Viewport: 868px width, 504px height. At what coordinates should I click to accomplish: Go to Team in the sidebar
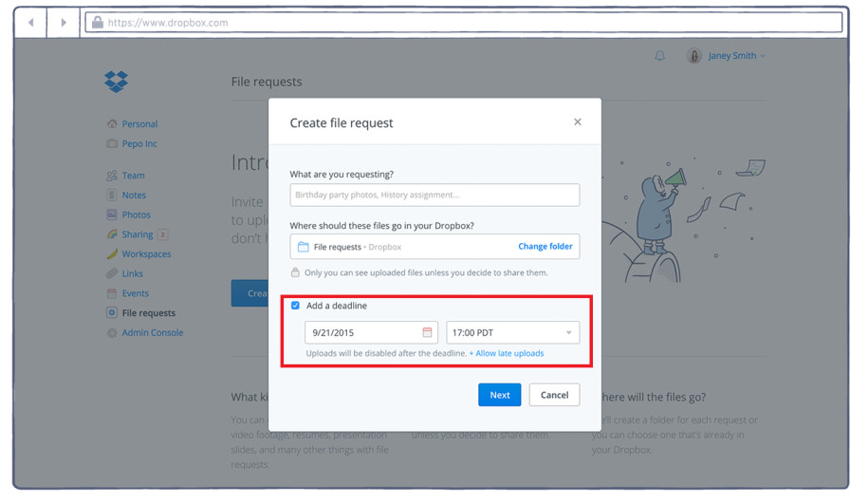[134, 176]
